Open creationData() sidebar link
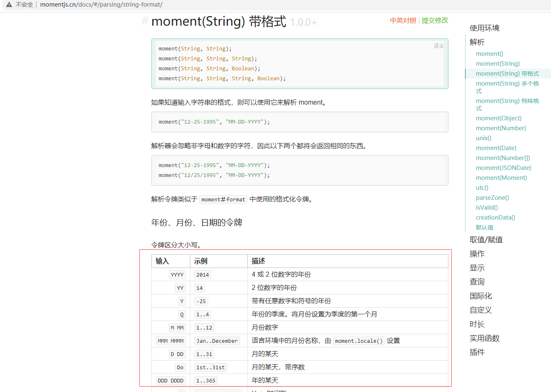This screenshot has height=392, width=551. 496,218
